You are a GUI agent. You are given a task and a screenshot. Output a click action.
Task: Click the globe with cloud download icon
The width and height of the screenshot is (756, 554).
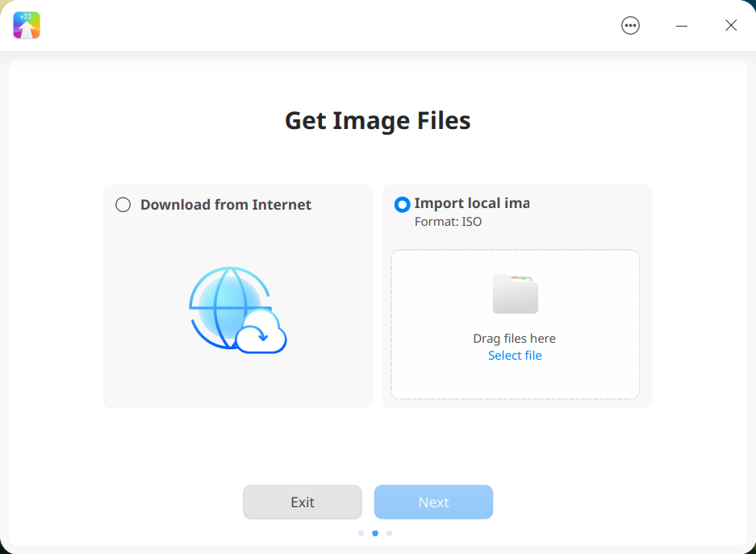click(238, 310)
